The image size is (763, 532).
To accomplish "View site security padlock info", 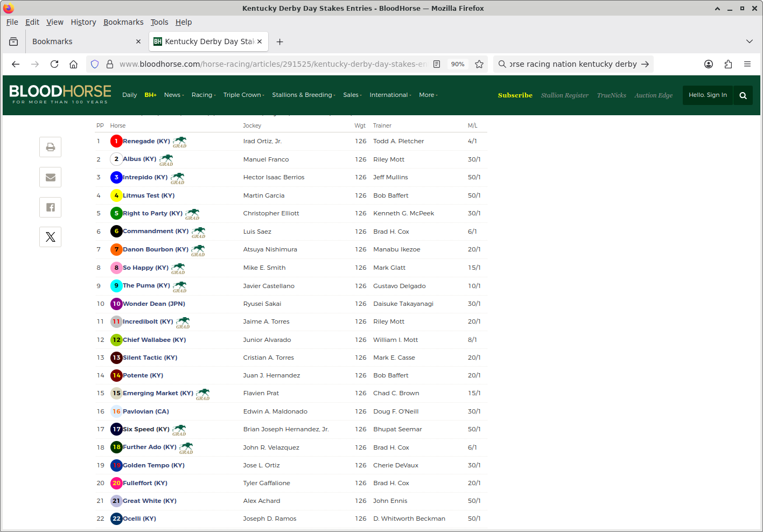I will tap(110, 64).
